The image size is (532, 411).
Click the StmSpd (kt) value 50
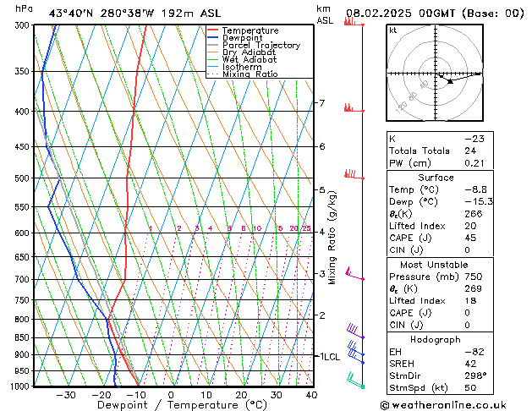click(470, 387)
